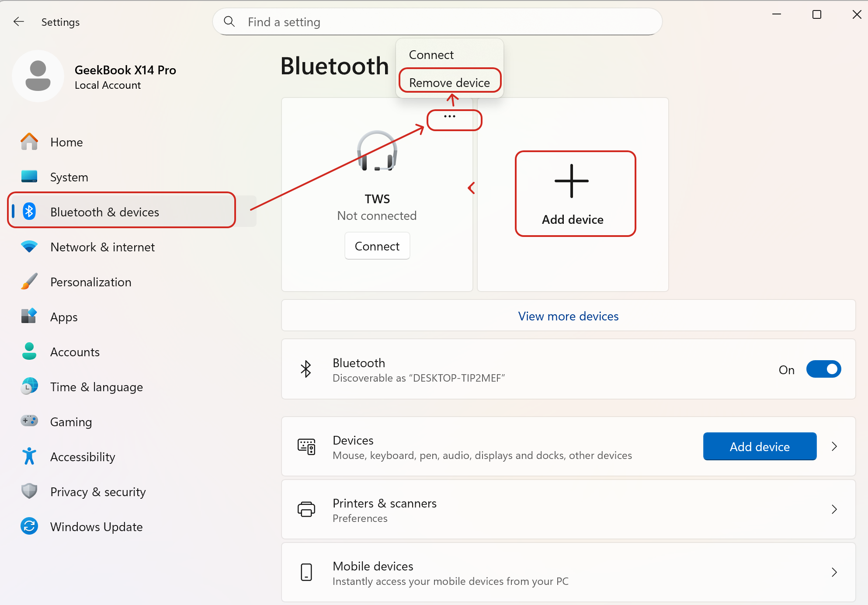The image size is (868, 605).
Task: Focus the Find a setting search box
Action: 437,22
